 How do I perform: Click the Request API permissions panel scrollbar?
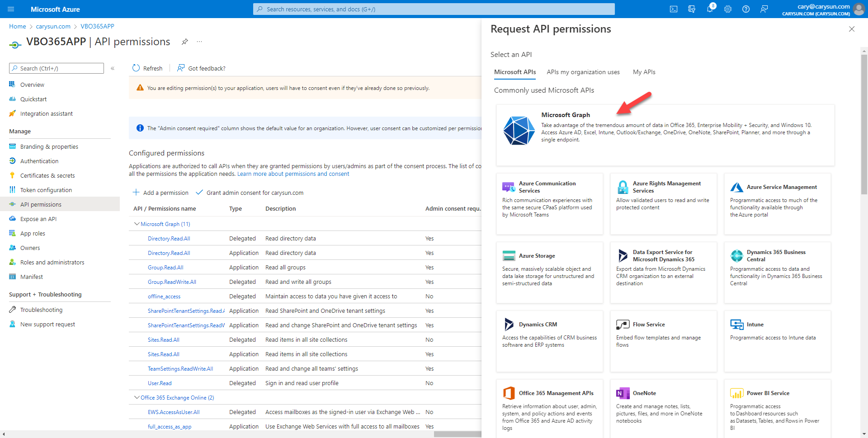tap(864, 124)
